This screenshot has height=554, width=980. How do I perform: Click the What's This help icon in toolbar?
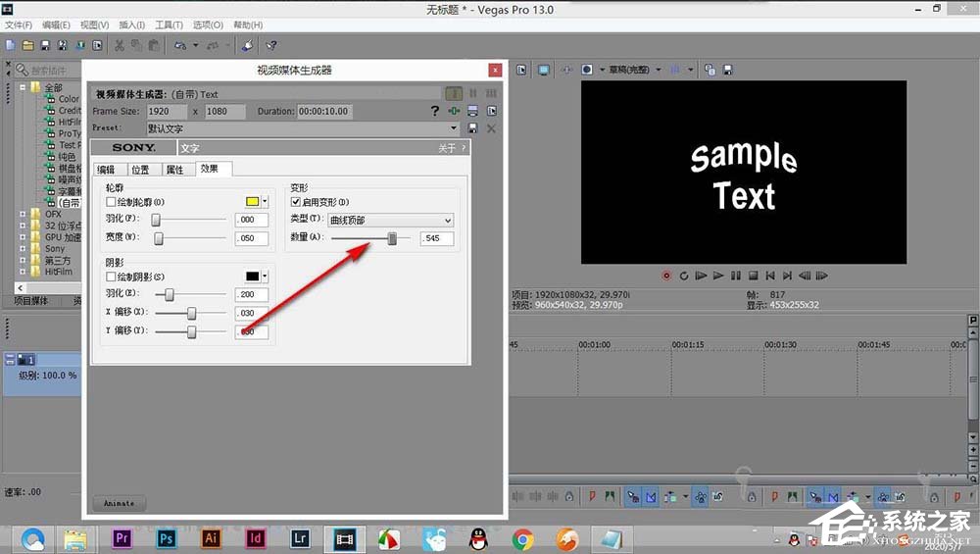point(271,44)
